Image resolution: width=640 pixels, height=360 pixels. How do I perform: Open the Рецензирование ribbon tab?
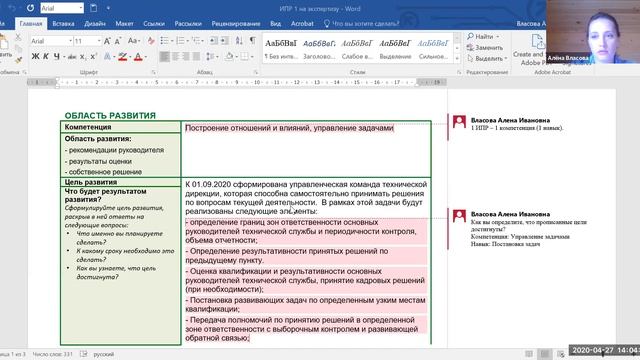(x=236, y=24)
